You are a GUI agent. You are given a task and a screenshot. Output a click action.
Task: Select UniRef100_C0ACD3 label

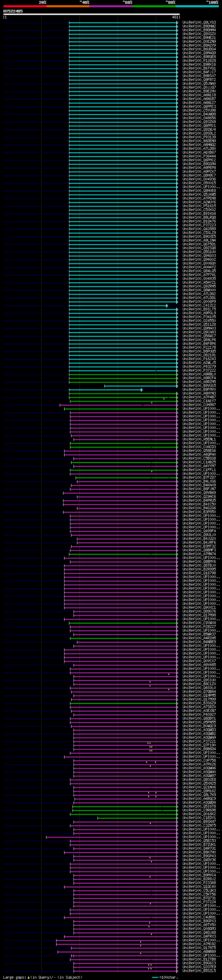[x=199, y=447]
